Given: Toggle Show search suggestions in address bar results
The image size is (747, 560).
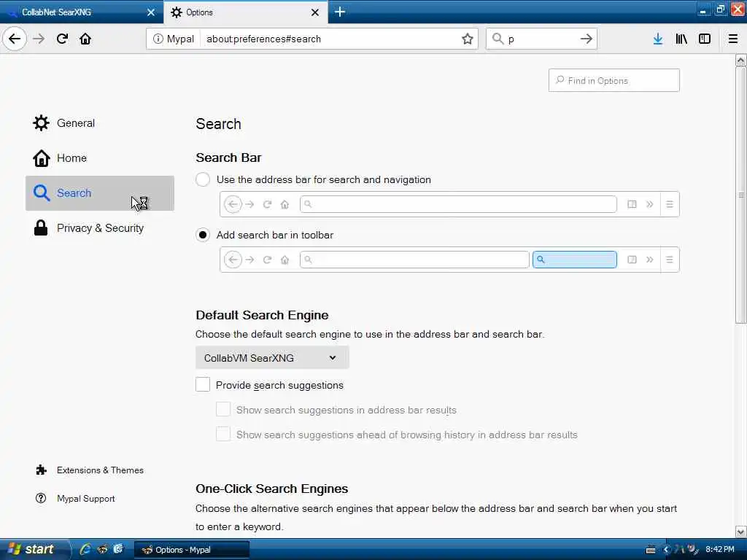Looking at the screenshot, I should pyautogui.click(x=223, y=410).
